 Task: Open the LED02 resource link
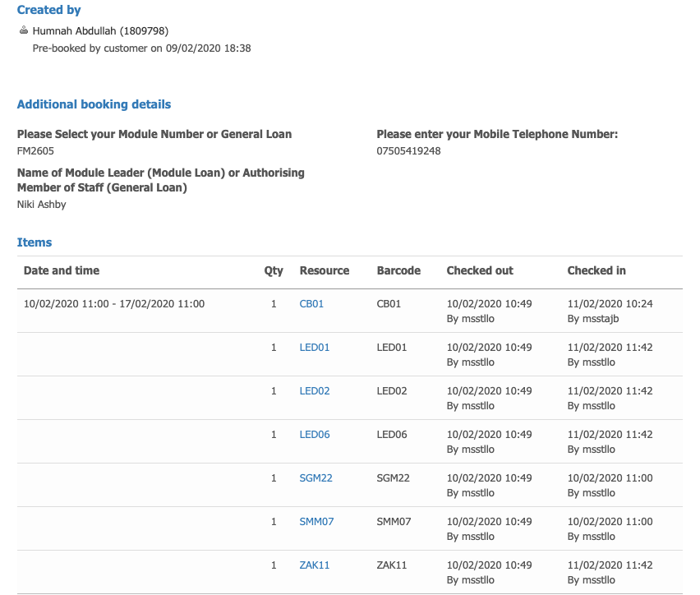coord(315,391)
